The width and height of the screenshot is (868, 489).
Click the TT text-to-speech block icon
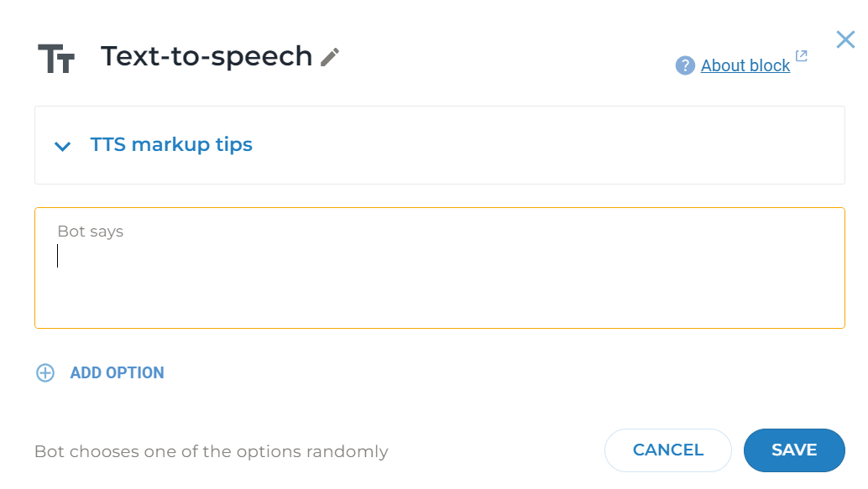(55, 56)
